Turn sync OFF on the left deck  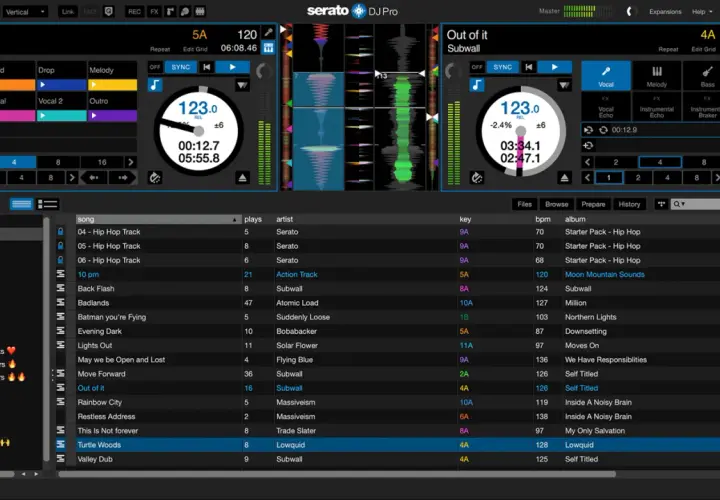click(155, 67)
